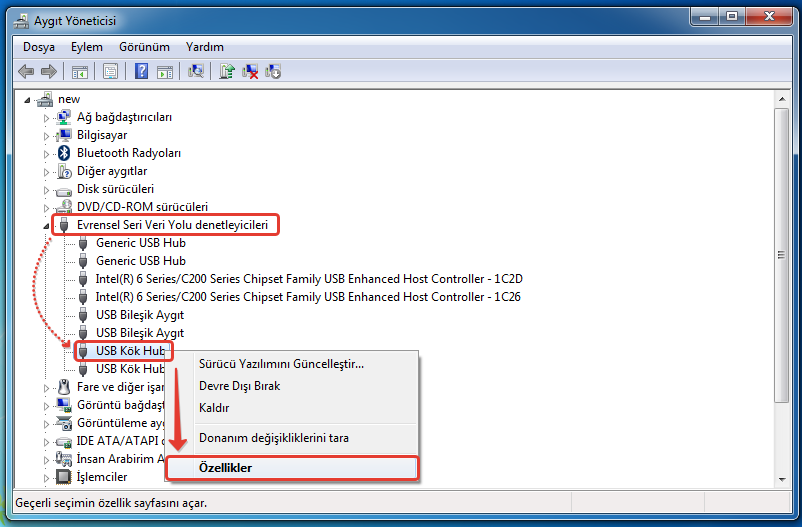Click the update driver software toolbar icon
The height and width of the screenshot is (527, 802).
coord(227,71)
